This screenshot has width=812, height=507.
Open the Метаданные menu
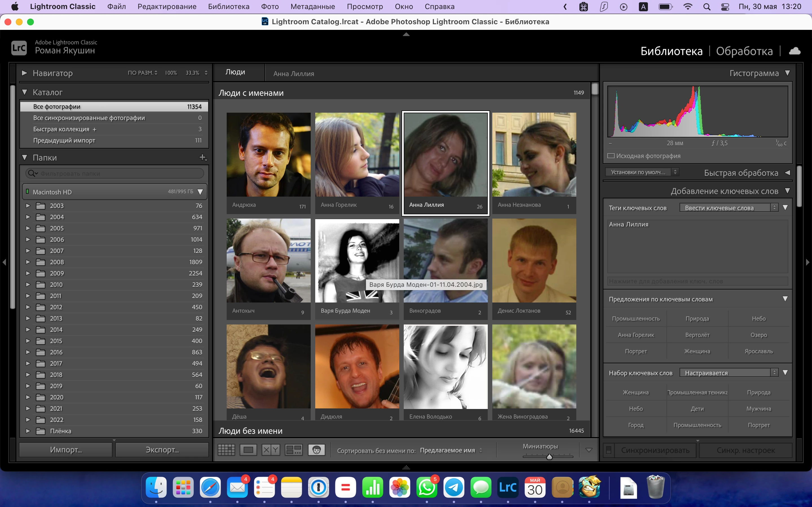click(312, 6)
